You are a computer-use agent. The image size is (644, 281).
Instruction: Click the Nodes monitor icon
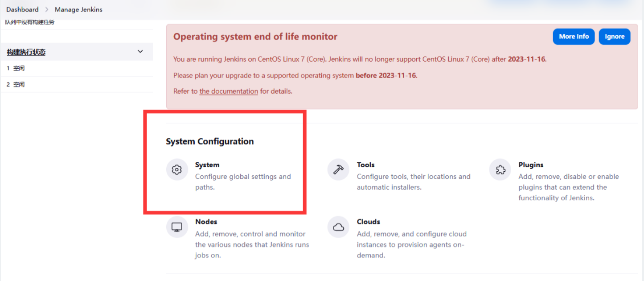177,227
